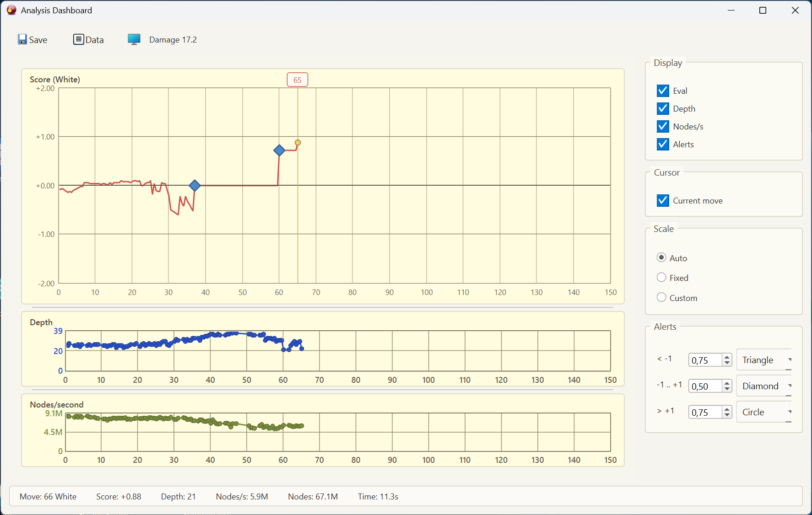
Task: Uncheck the Eval display checkbox
Action: pos(663,91)
